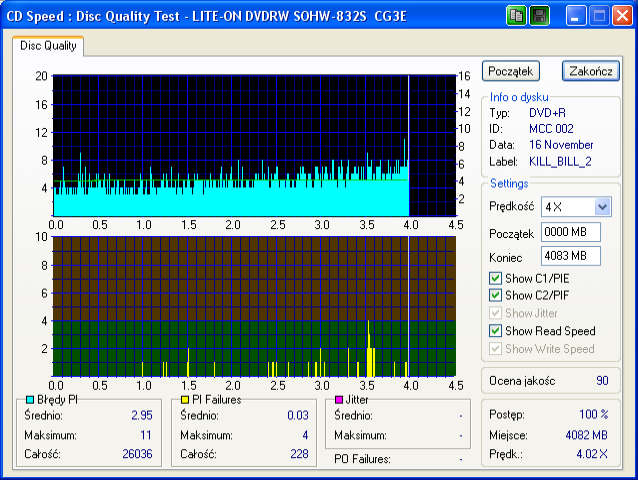Click the label KILL_BILL_2
The height and width of the screenshot is (480, 638).
[x=560, y=161]
